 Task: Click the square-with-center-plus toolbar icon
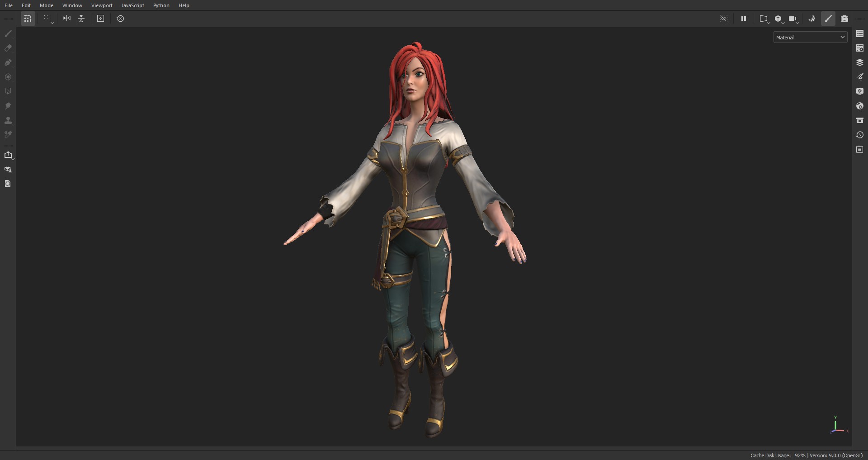pos(101,19)
